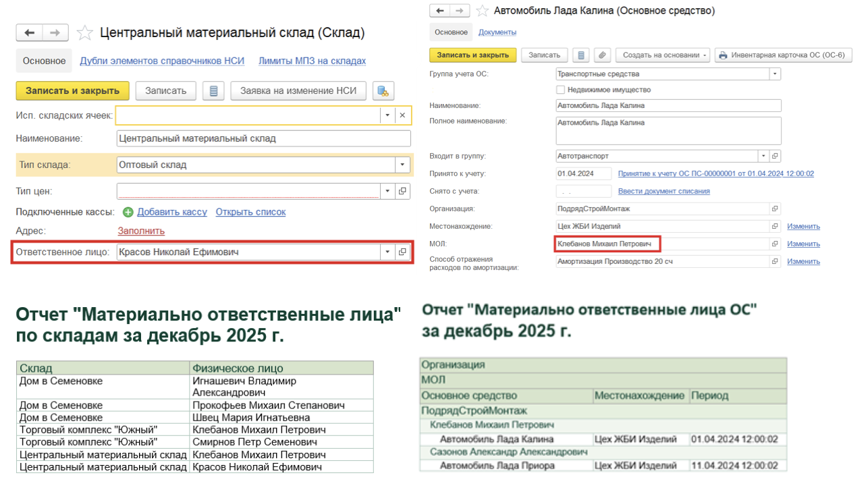The height and width of the screenshot is (490, 868).
Task: Open the Входит в группу dropdown arrow
Action: click(x=763, y=156)
